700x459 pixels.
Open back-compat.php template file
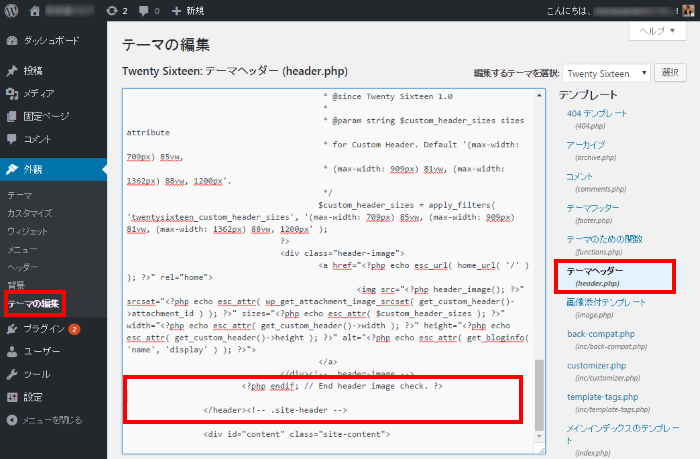pos(601,334)
